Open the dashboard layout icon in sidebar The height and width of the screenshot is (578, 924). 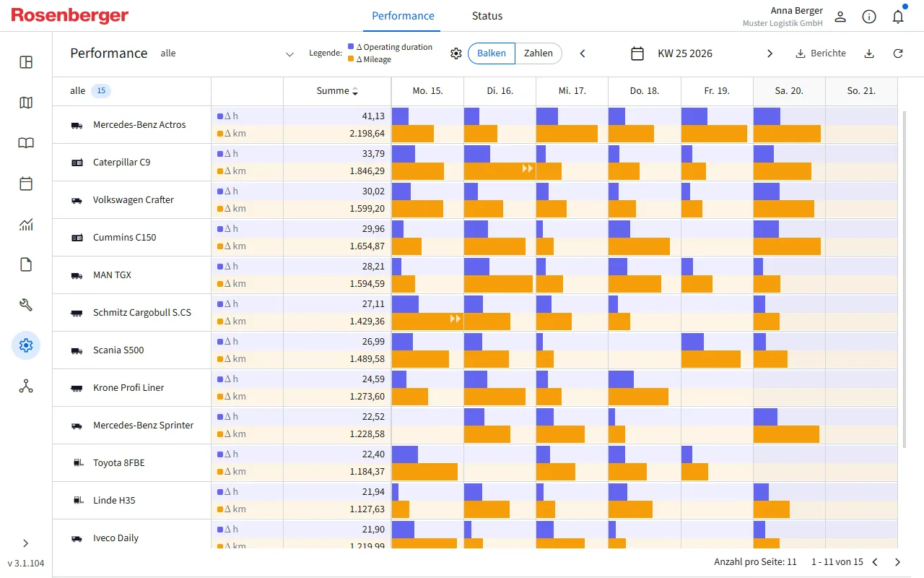coord(26,62)
